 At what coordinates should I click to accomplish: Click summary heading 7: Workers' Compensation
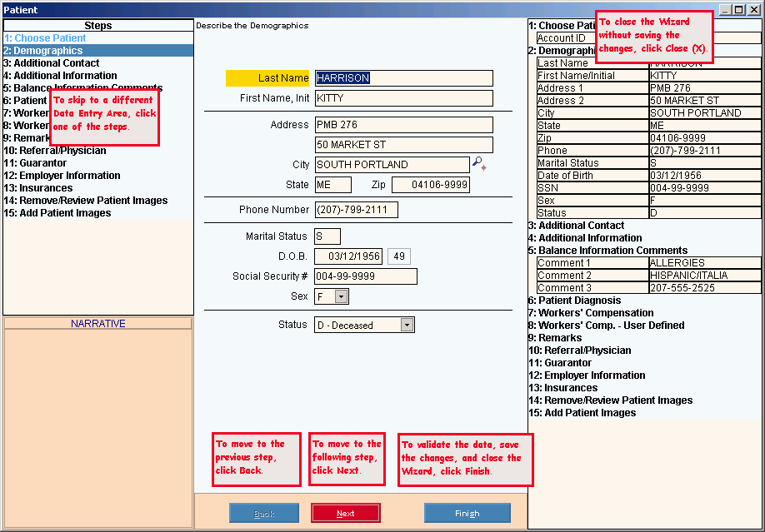591,313
